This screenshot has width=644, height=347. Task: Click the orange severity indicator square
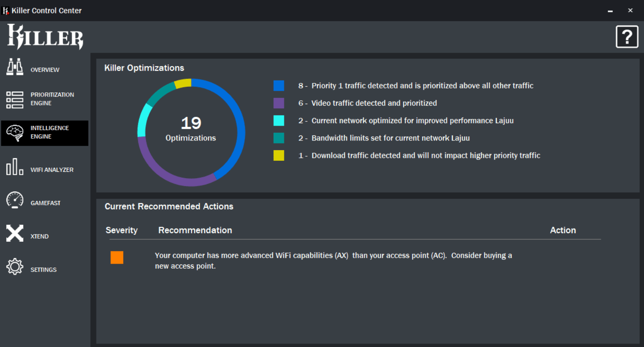[117, 257]
